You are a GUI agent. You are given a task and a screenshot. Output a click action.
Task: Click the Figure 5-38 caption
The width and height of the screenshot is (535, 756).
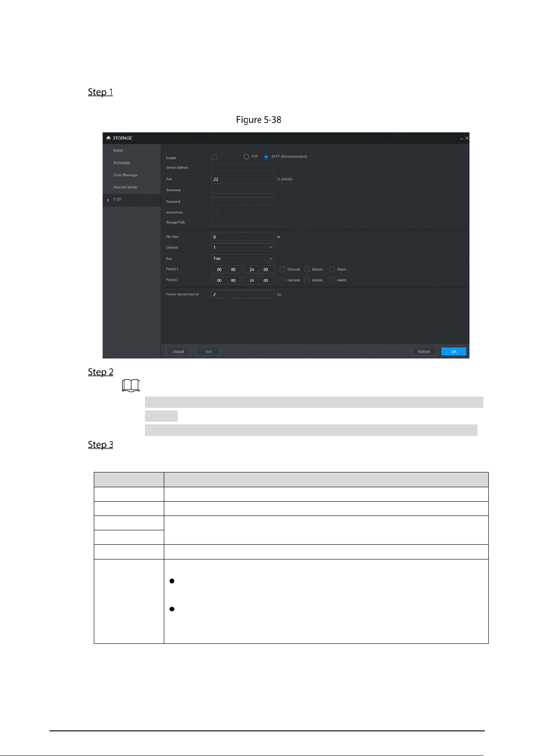pyautogui.click(x=259, y=120)
